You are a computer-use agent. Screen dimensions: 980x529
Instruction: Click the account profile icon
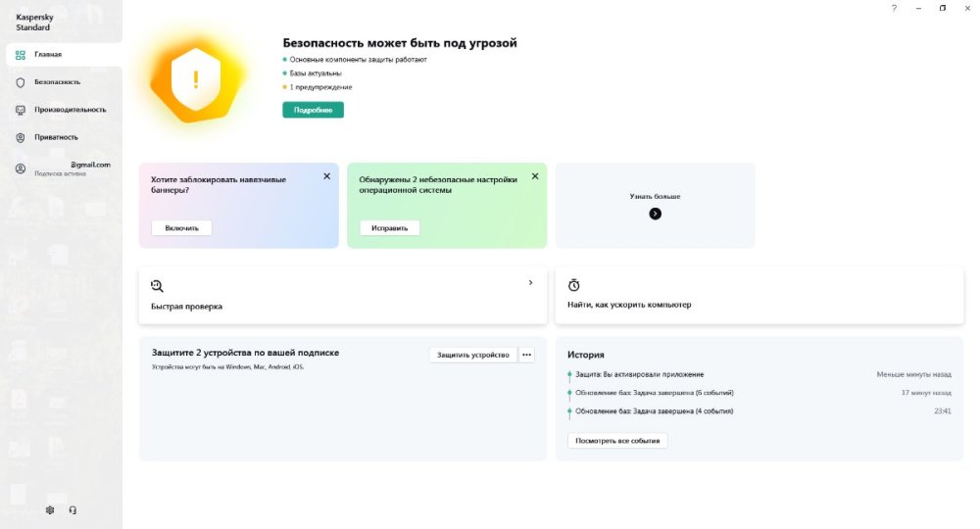tap(21, 168)
